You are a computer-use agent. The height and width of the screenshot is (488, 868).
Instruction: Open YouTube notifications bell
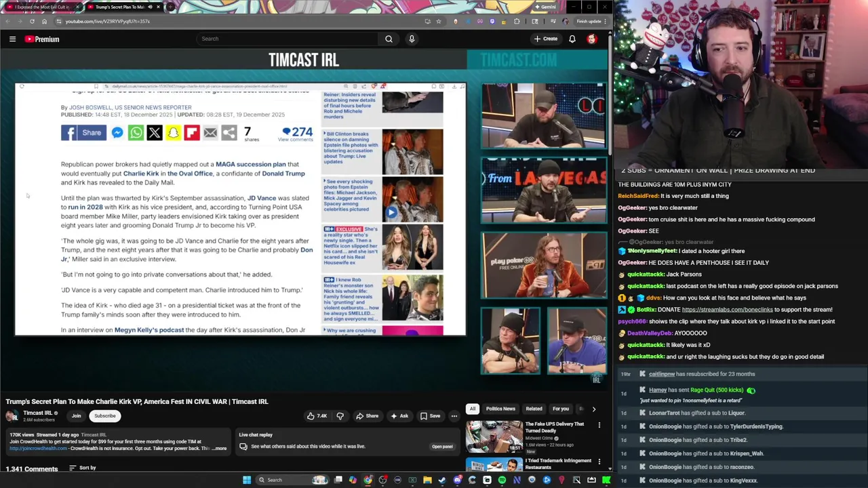tap(572, 39)
